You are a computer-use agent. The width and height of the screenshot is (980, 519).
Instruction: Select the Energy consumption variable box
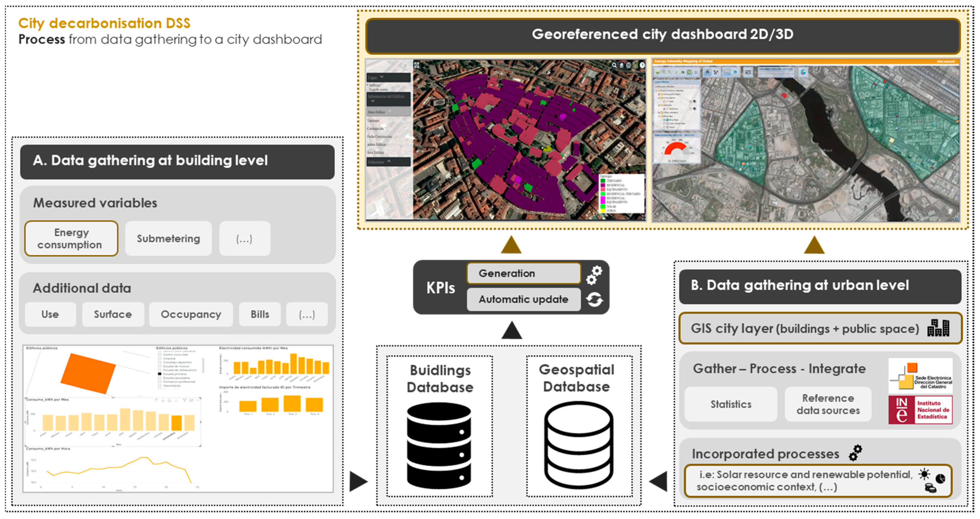pyautogui.click(x=71, y=239)
